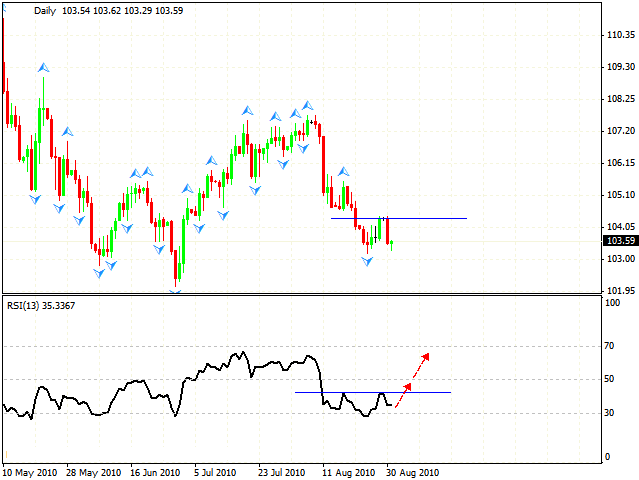The image size is (639, 480).
Task: Select the down fractal arrow below the late-August low
Action: click(367, 261)
